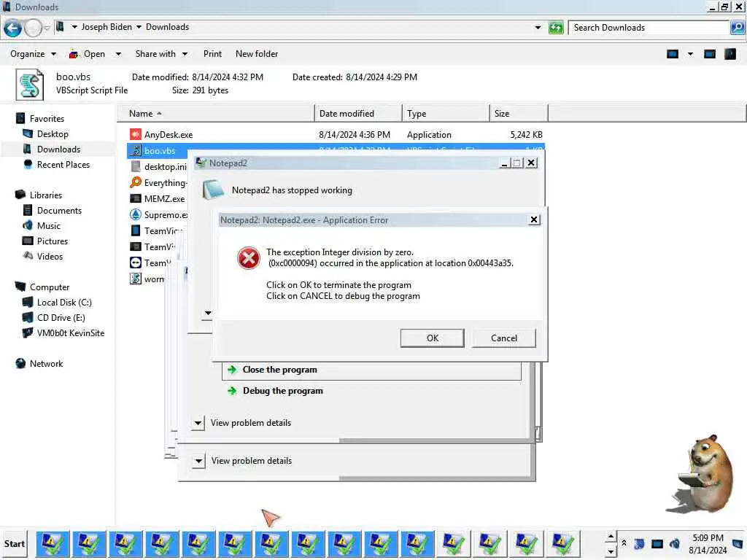Sort by Name column header
The image size is (747, 560).
(x=217, y=113)
